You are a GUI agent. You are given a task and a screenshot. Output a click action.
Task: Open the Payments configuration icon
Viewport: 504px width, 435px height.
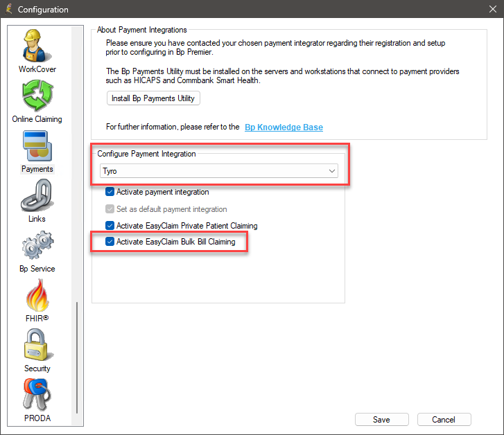point(37,146)
